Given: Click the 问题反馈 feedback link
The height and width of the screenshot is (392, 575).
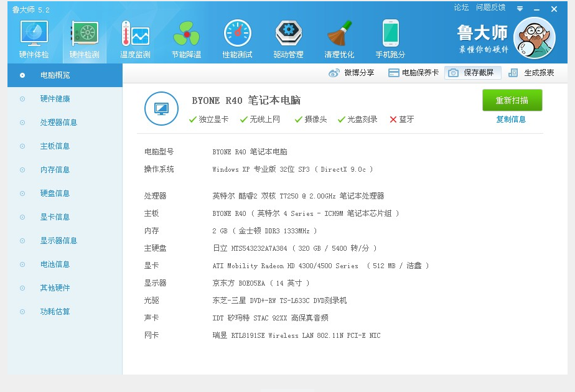Looking at the screenshot, I should [490, 7].
